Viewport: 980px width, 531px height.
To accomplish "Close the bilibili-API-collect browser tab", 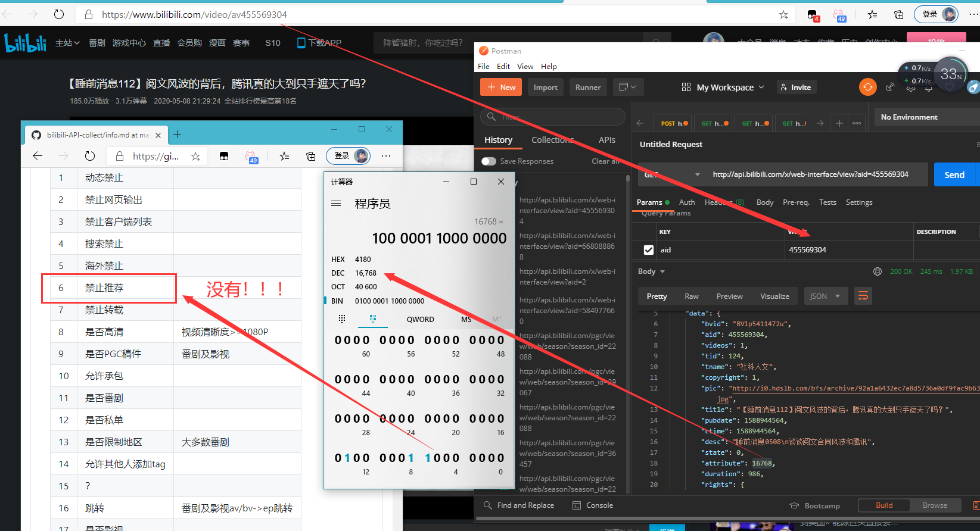I will tap(158, 135).
